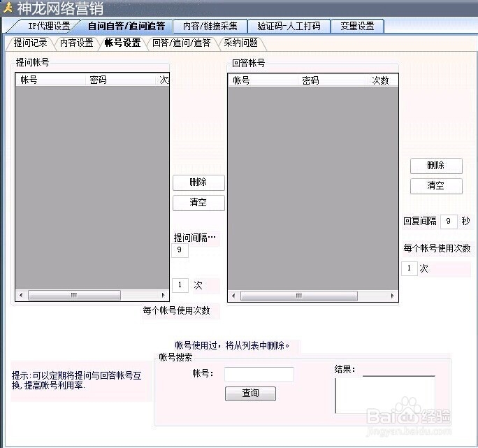Switch to 采纳问题 sub-tab
478x448 pixels.
pyautogui.click(x=241, y=43)
